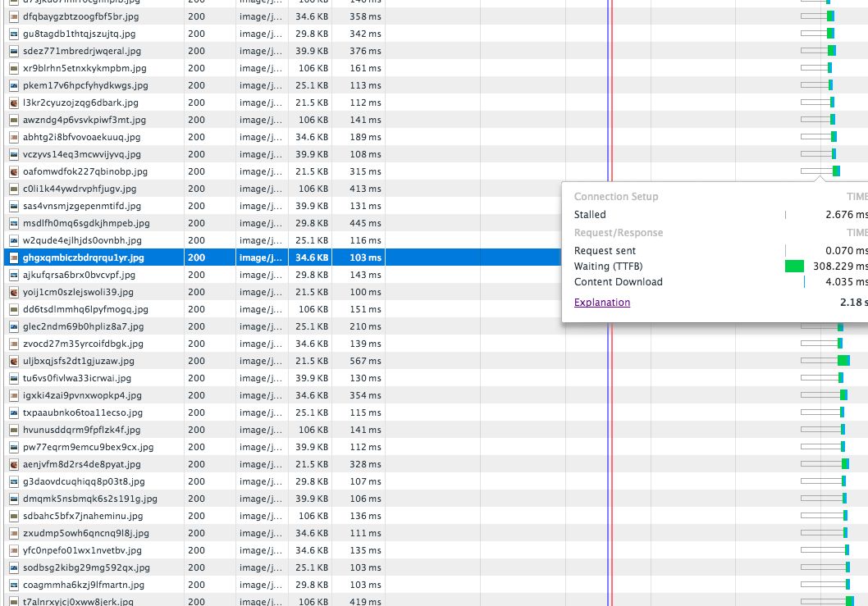Click the file icon of dd6tsdlmmhq6lpyfmogq.jpg
This screenshot has height=606, width=868.
(14, 309)
